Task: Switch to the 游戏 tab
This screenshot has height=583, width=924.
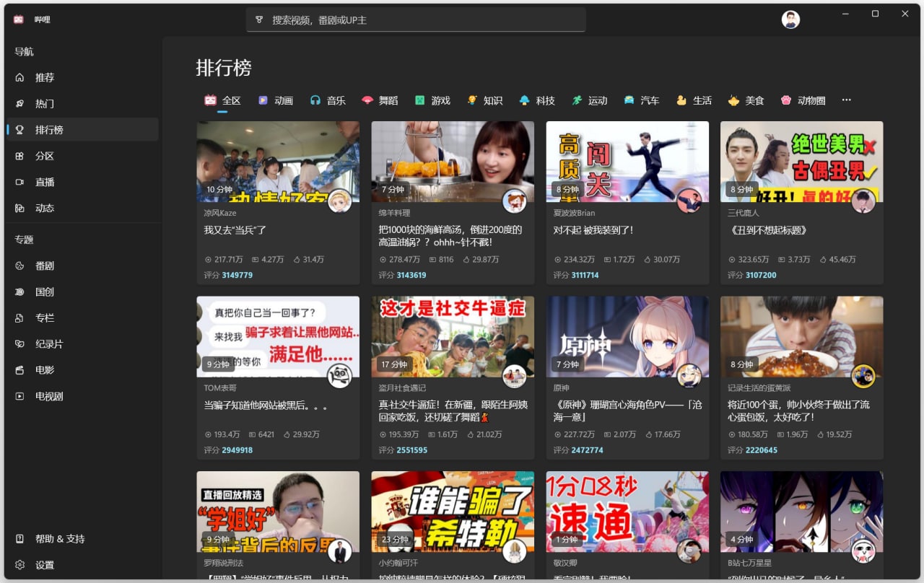Action: tap(432, 100)
